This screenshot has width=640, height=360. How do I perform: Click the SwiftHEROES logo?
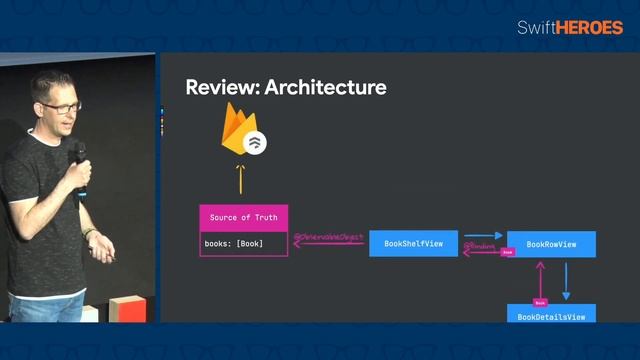570,28
